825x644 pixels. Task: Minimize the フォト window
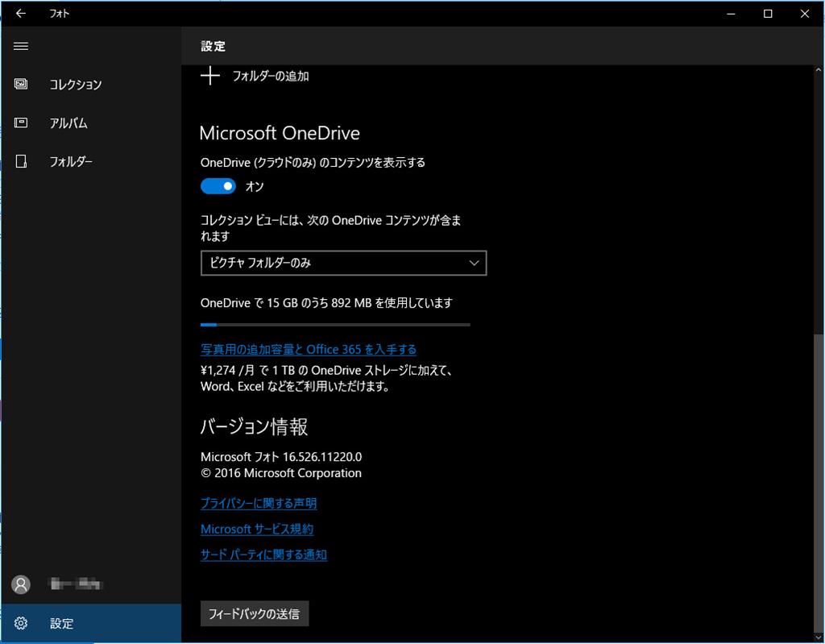click(731, 14)
